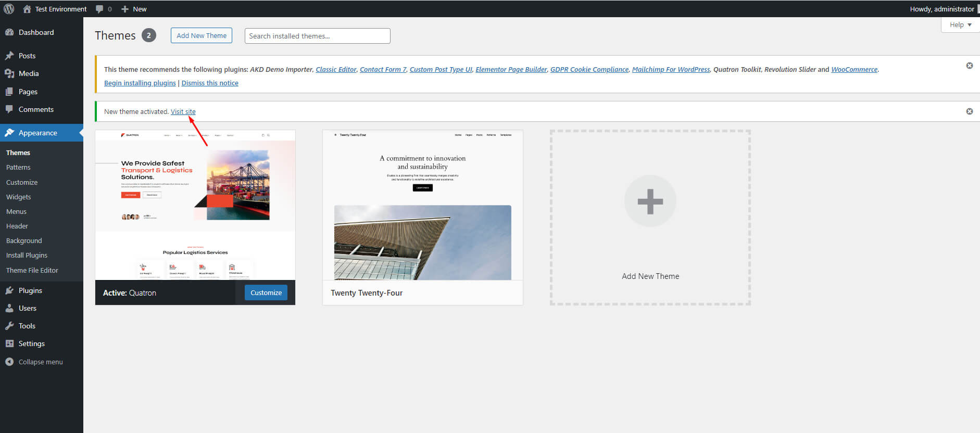This screenshot has width=980, height=433.
Task: Click the Media icon in sidebar
Action: coord(9,73)
